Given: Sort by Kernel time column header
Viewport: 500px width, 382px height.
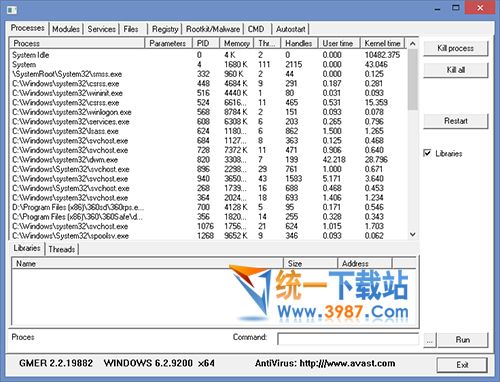Looking at the screenshot, I should tap(382, 43).
